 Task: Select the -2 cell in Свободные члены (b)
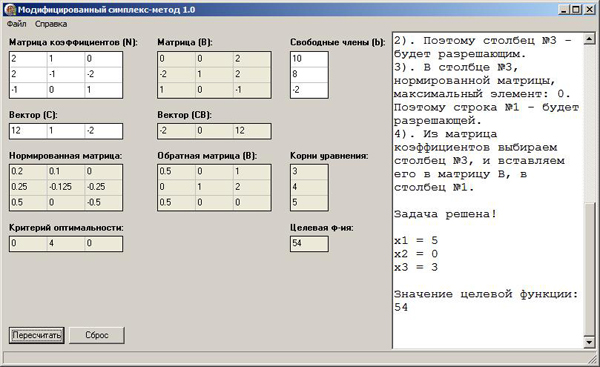pyautogui.click(x=309, y=90)
